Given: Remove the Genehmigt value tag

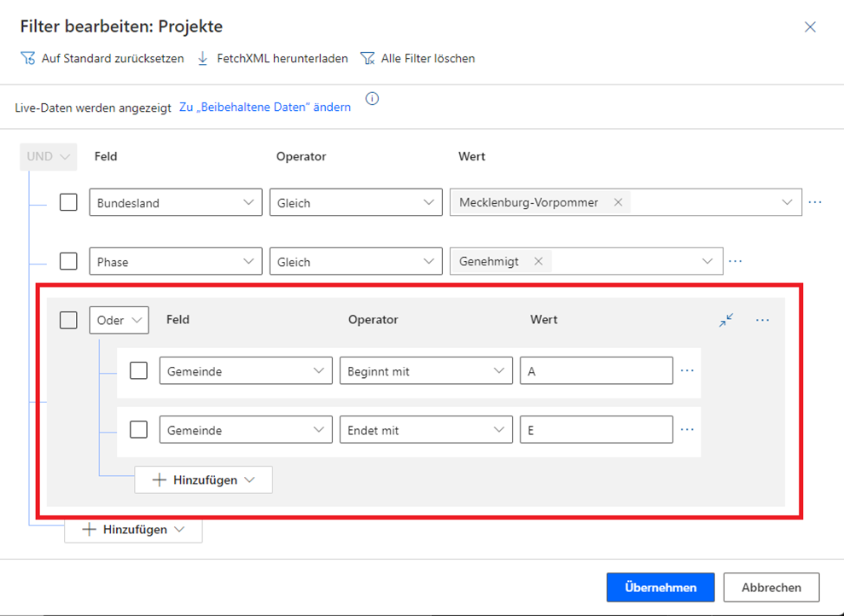Looking at the screenshot, I should pos(538,261).
